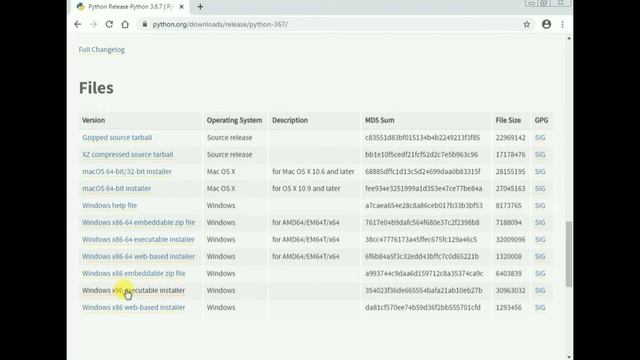Click description 'for Mac OS X 10.6 and later'

313,171
